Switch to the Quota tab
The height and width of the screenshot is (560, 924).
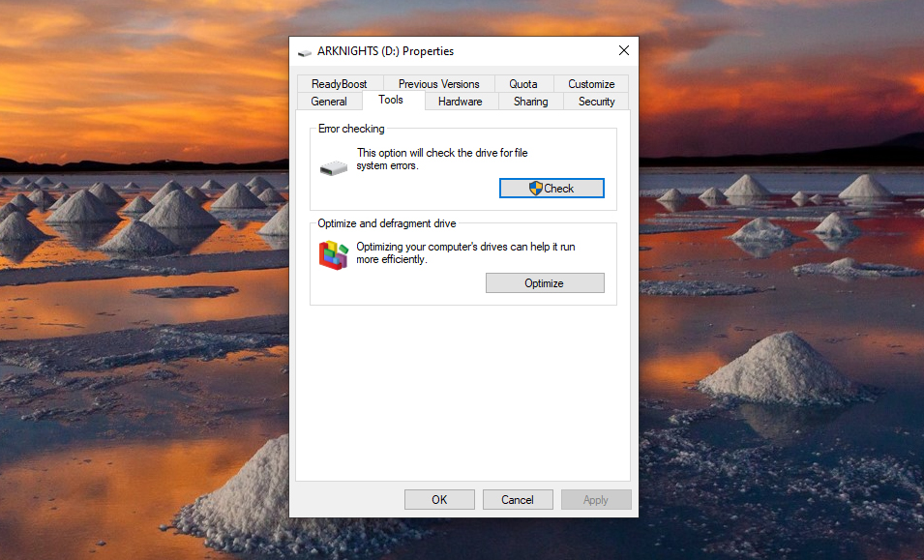coord(522,83)
